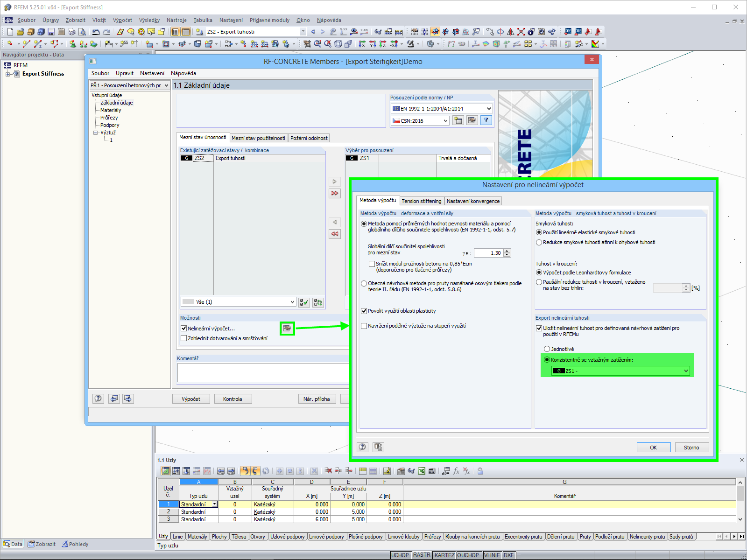Select the Jednotlivě radio button
Viewport: 747px width, 560px height.
(x=547, y=349)
